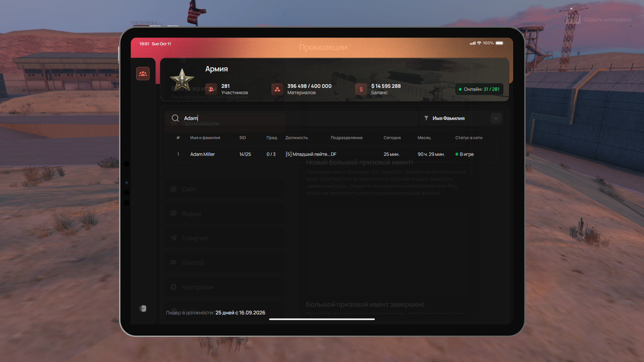Click the "Пред." column header

(x=272, y=138)
